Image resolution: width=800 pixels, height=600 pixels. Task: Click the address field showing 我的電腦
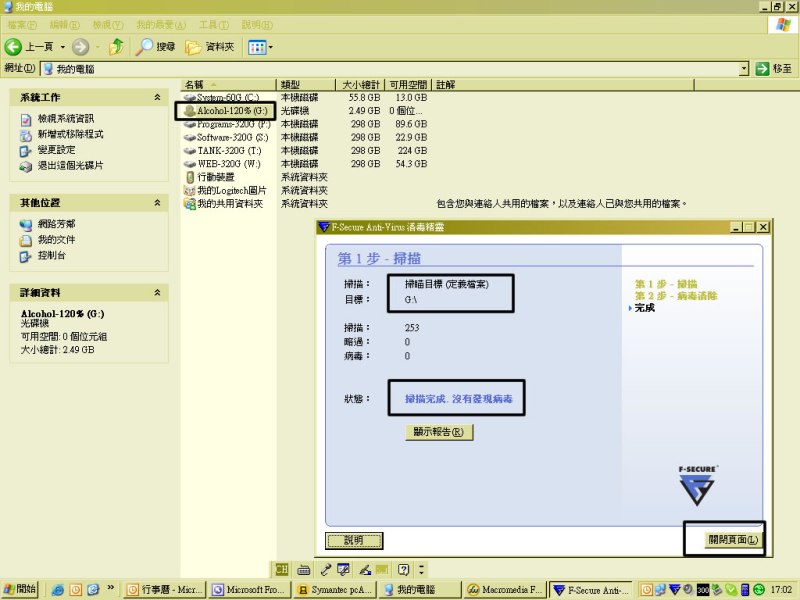390,68
